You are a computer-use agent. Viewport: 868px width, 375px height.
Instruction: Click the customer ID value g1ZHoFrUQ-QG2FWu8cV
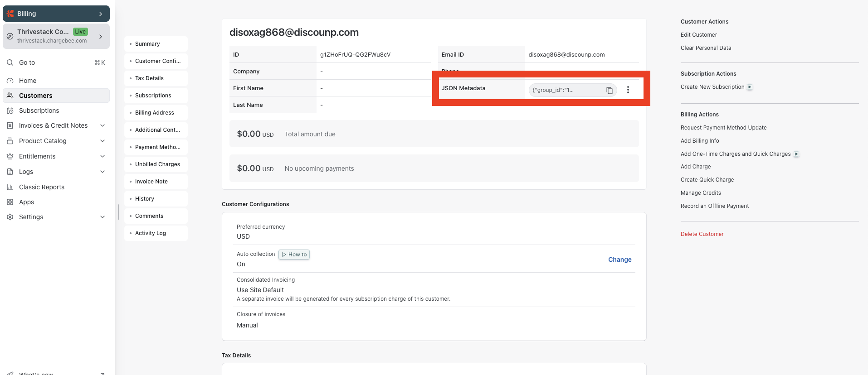pyautogui.click(x=355, y=55)
